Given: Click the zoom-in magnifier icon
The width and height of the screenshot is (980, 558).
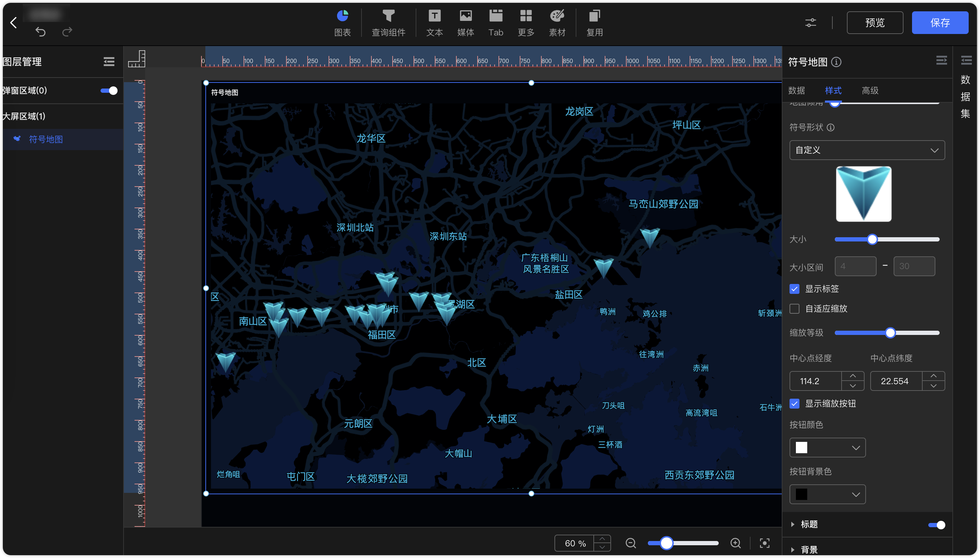Looking at the screenshot, I should 735,543.
